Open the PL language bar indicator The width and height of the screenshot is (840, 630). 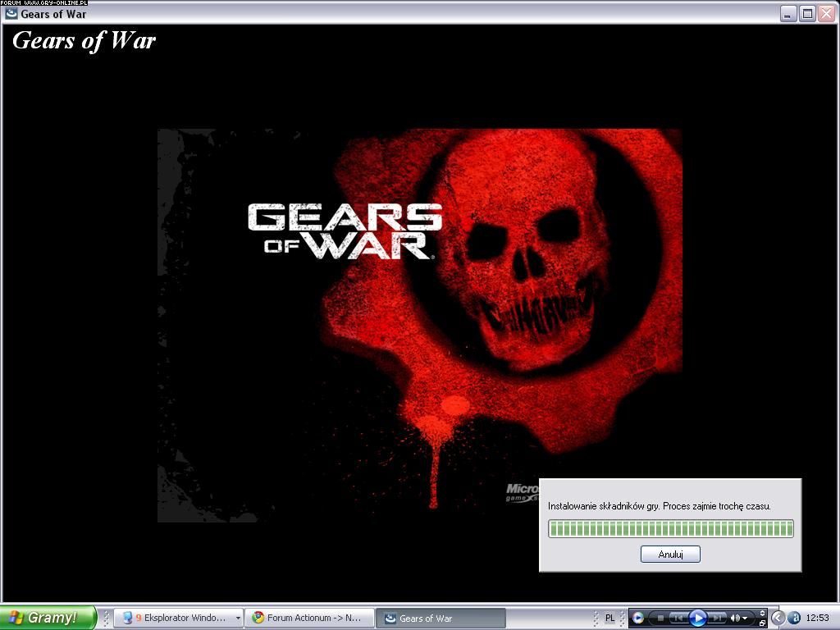pyautogui.click(x=609, y=618)
